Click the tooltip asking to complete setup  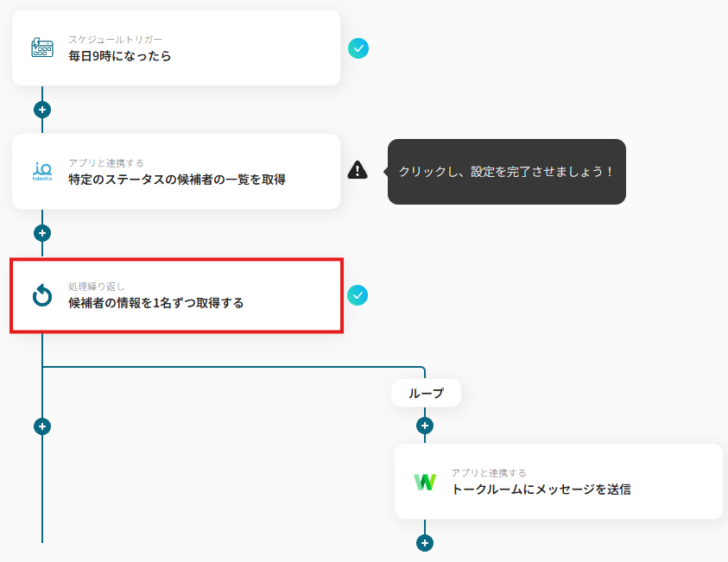506,172
